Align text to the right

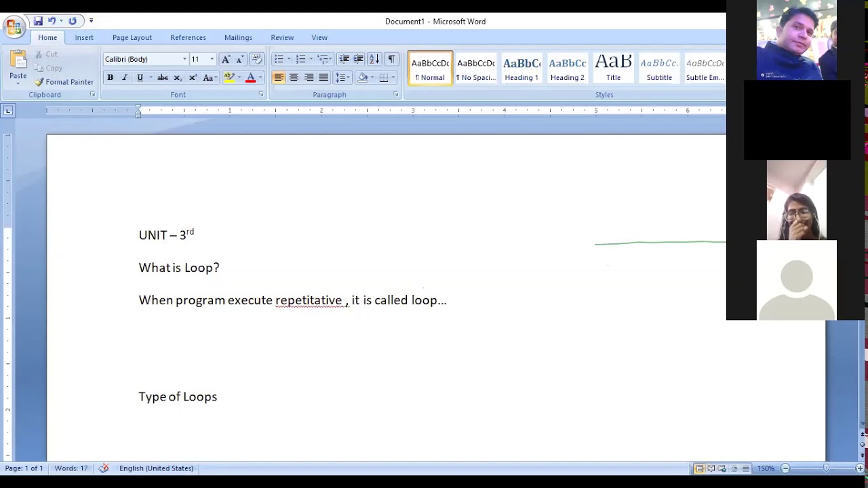click(x=309, y=78)
